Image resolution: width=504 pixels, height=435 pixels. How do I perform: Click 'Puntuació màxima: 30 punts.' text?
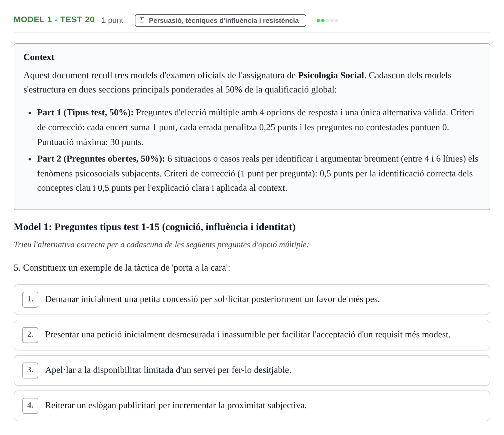coord(90,142)
